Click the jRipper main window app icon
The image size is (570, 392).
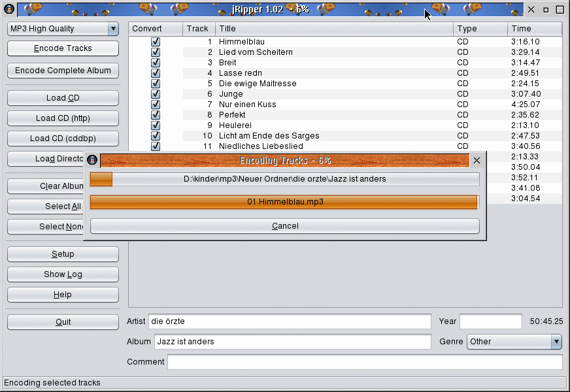(x=9, y=9)
